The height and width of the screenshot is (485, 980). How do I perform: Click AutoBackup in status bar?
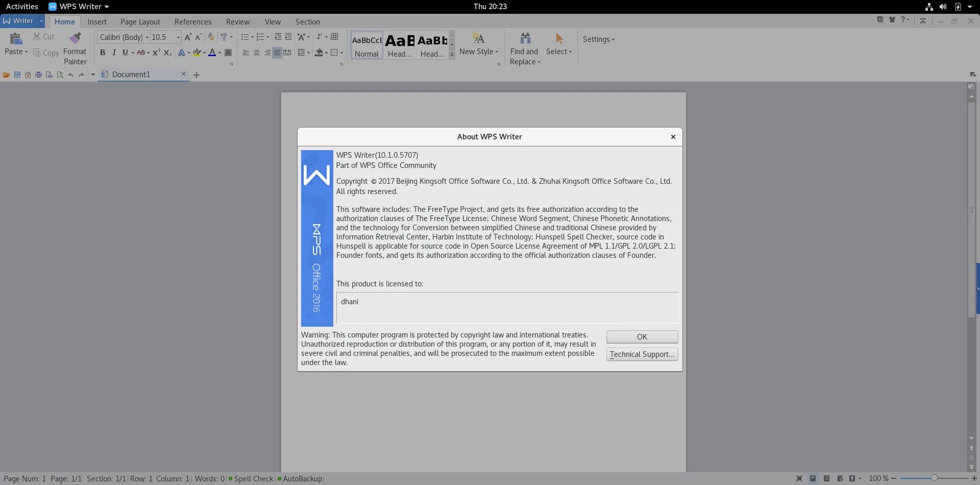pyautogui.click(x=300, y=479)
